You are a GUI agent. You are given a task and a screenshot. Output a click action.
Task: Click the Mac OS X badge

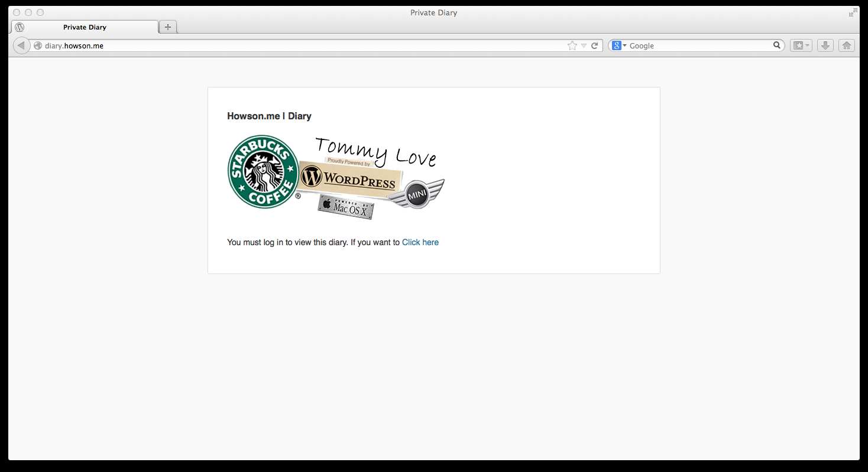coord(346,207)
